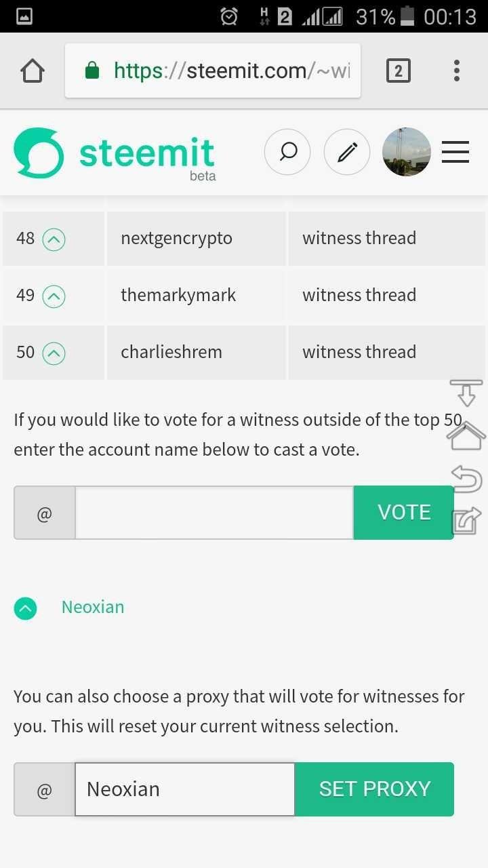Focus the empty witness account name field
Viewport: 488px width, 868px height.
(x=214, y=513)
